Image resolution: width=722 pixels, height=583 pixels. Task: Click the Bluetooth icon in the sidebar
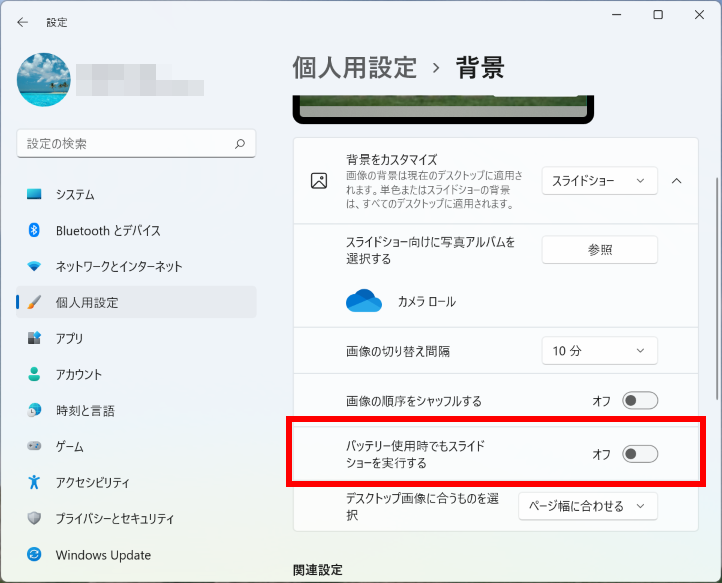coord(34,230)
